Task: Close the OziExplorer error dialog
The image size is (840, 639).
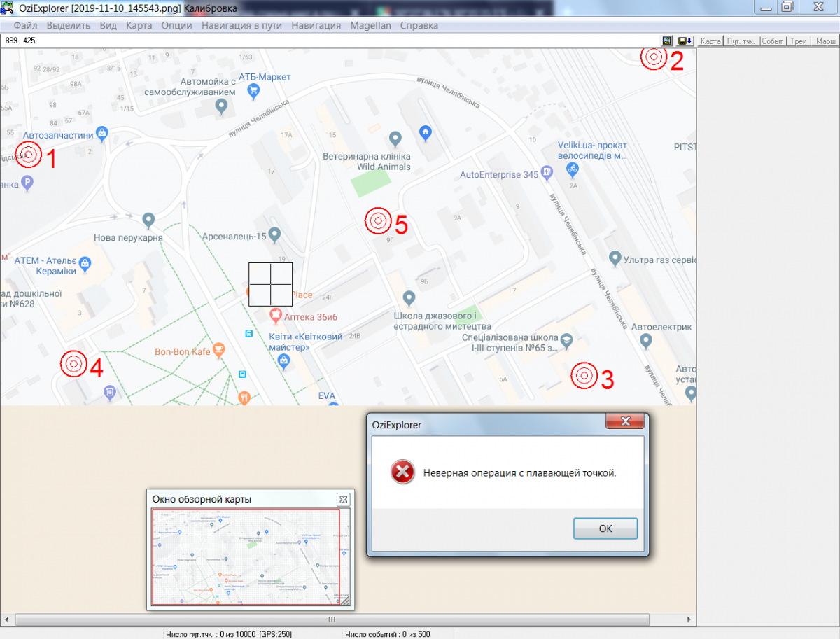Action: tap(625, 421)
